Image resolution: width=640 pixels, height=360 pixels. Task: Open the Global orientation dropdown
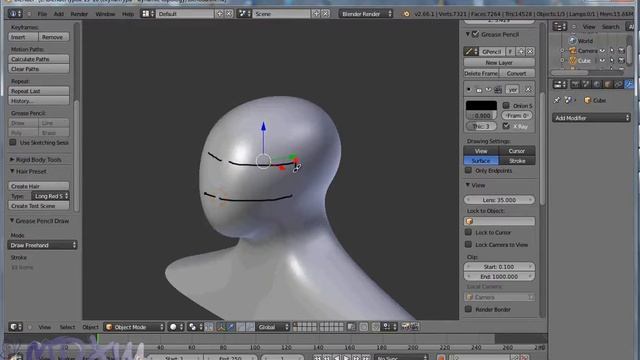pos(273,327)
